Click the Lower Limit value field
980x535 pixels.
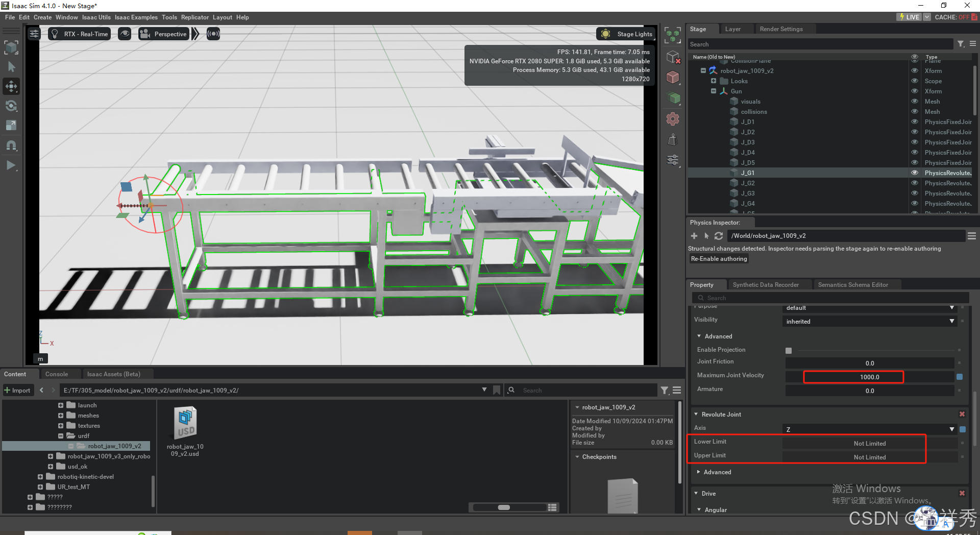pyautogui.click(x=870, y=443)
